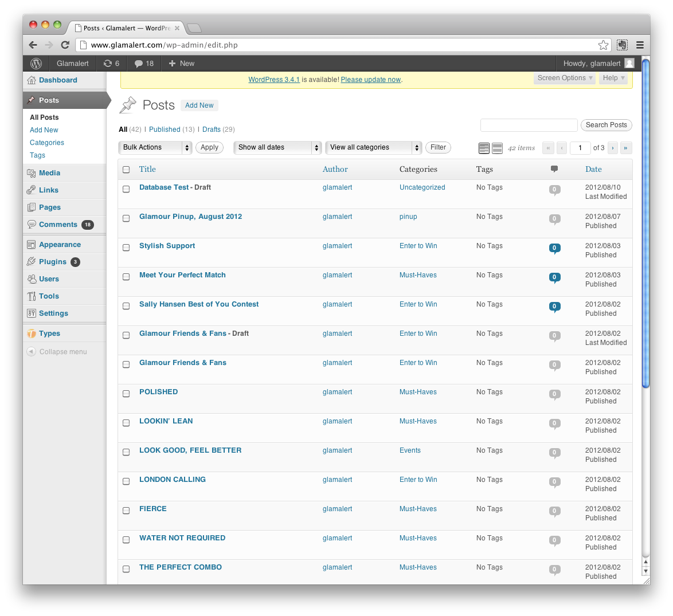Select the LONDON CALLING checkbox
The height and width of the screenshot is (616, 673).
(x=126, y=481)
